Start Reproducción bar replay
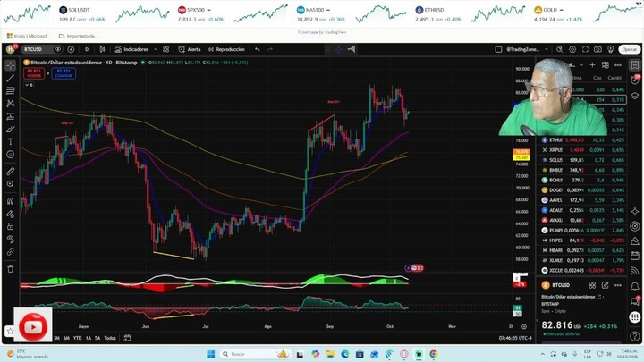Screen dimensions: 644x362 pos(226,49)
